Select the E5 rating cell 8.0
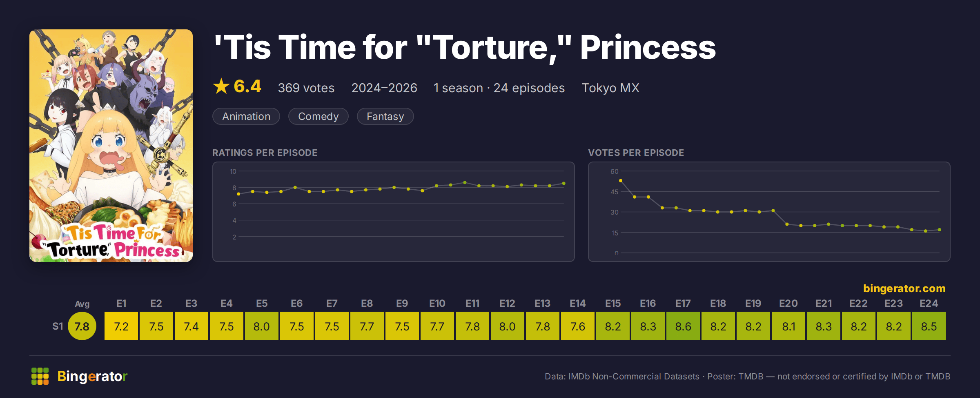Image resolution: width=980 pixels, height=399 pixels. click(x=262, y=326)
